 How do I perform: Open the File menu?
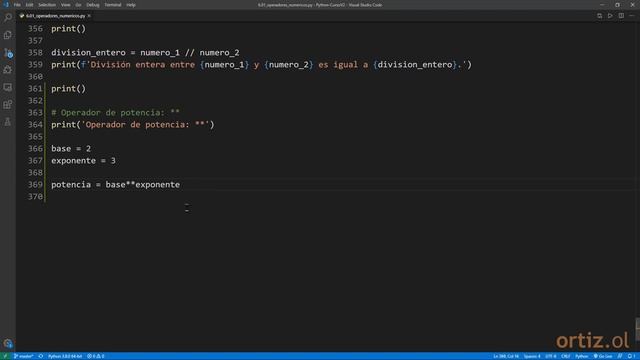click(17, 5)
